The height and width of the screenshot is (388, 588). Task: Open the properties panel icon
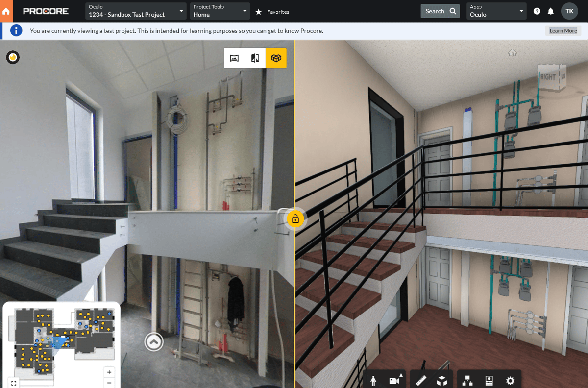[x=489, y=380]
